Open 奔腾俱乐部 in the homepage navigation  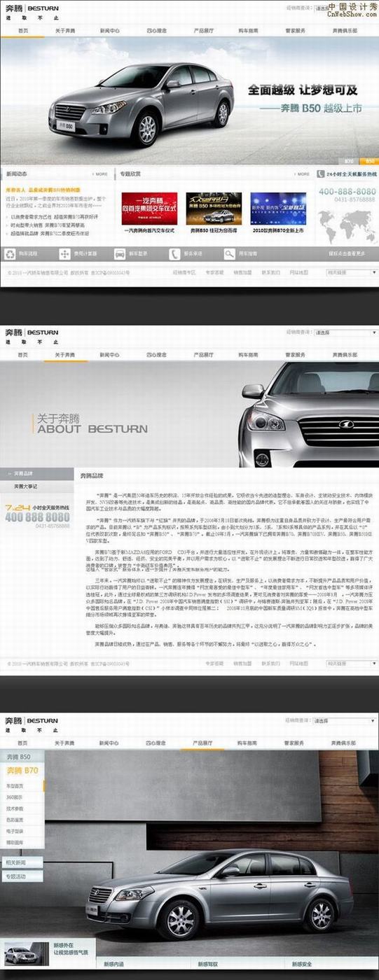point(346,31)
